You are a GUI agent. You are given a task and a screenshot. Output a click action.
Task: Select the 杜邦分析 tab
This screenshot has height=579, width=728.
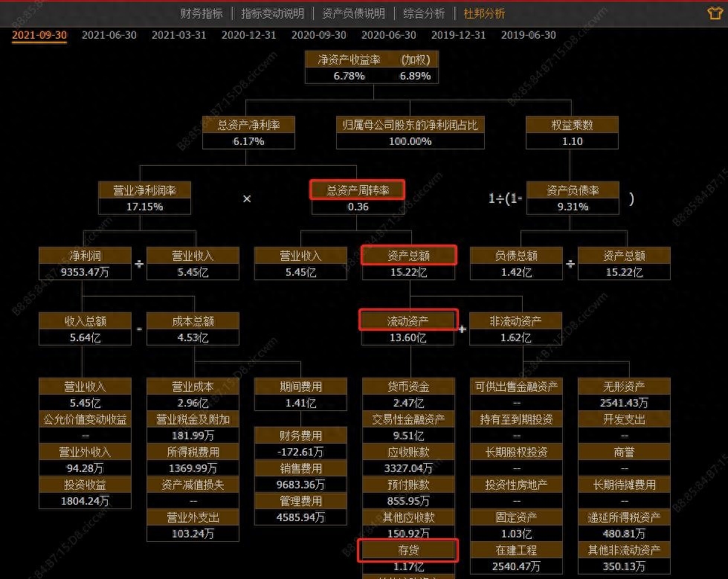click(x=484, y=13)
